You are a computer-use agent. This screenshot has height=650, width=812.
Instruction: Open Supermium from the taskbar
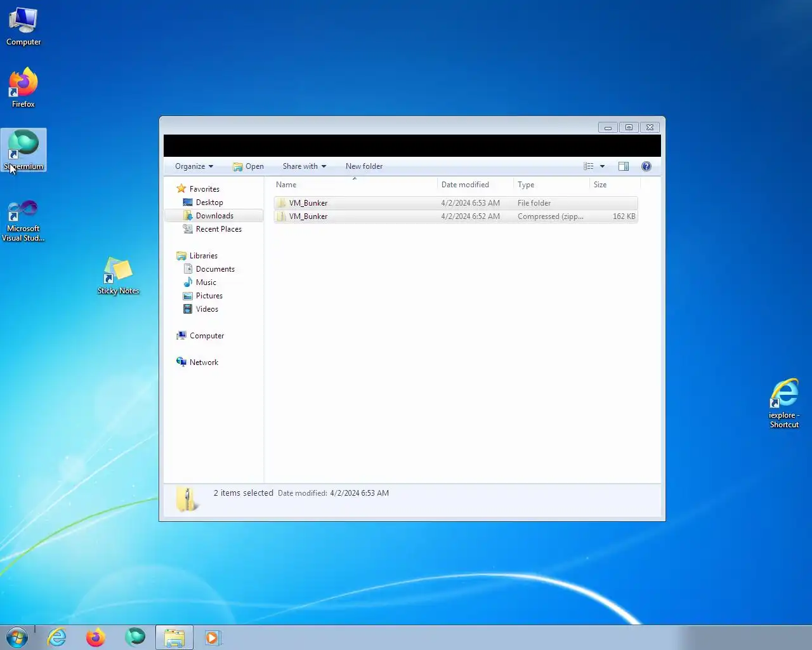click(x=135, y=637)
